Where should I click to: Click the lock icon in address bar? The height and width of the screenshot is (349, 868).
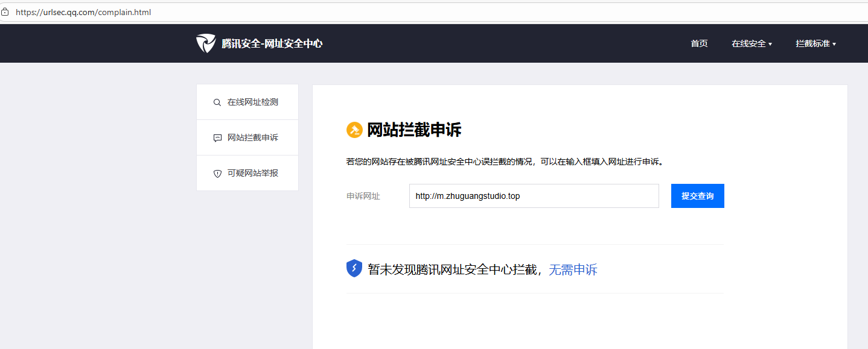(x=5, y=11)
